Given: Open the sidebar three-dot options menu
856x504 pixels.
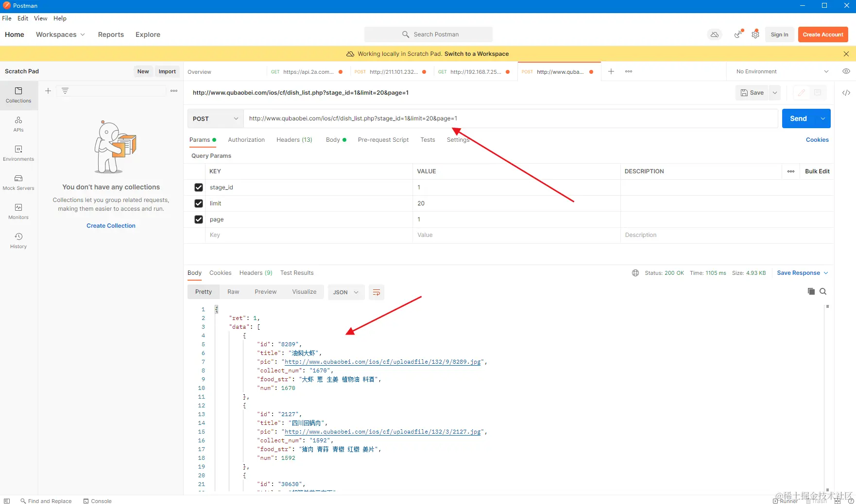Looking at the screenshot, I should [174, 91].
